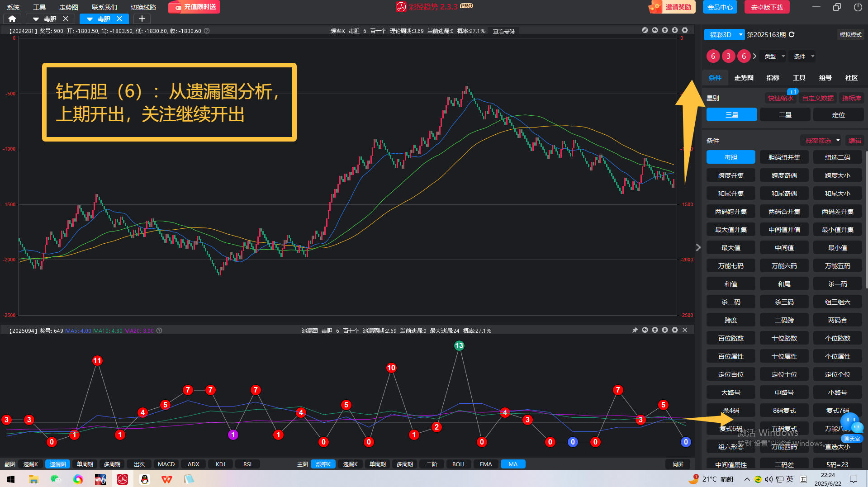Open WPS Office from taskbar
The height and width of the screenshot is (487, 868).
[166, 479]
